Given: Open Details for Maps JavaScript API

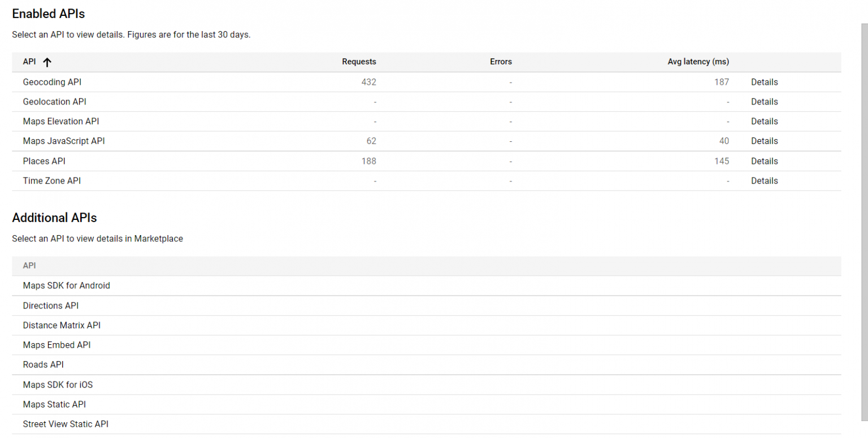Looking at the screenshot, I should pos(764,141).
